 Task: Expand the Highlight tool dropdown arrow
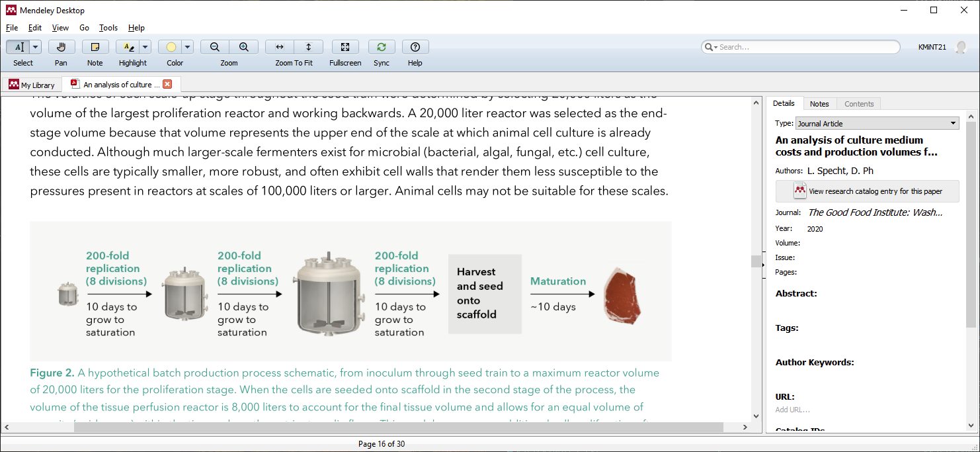click(145, 47)
